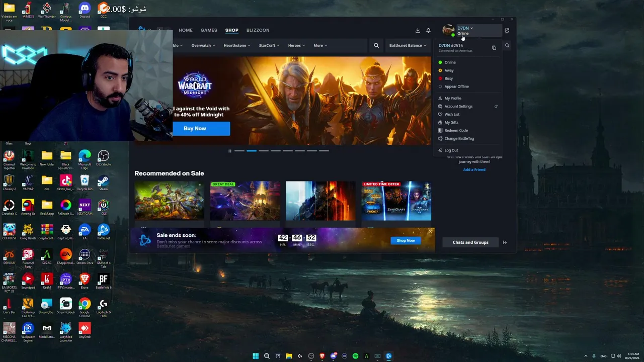This screenshot has width=644, height=362.
Task: Show hidden system tray icons
Action: click(586, 356)
